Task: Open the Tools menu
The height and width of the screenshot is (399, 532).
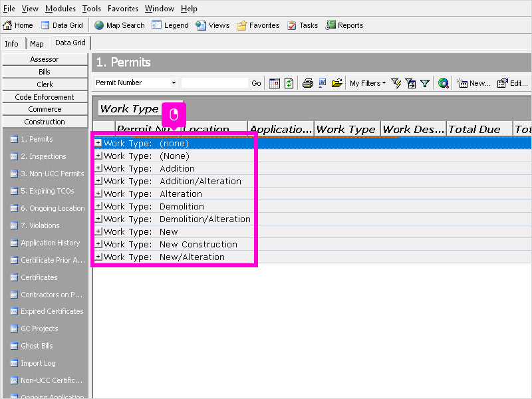Action: coord(91,9)
